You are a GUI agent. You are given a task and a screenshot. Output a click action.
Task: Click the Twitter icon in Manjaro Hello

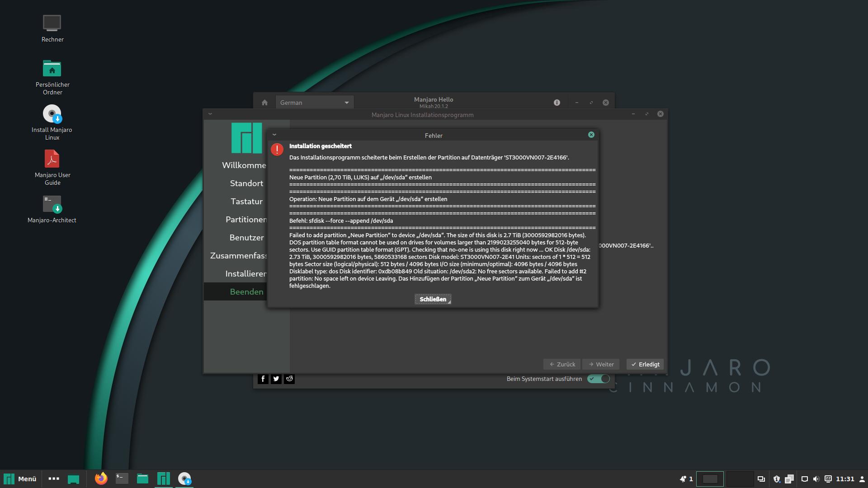[276, 379]
